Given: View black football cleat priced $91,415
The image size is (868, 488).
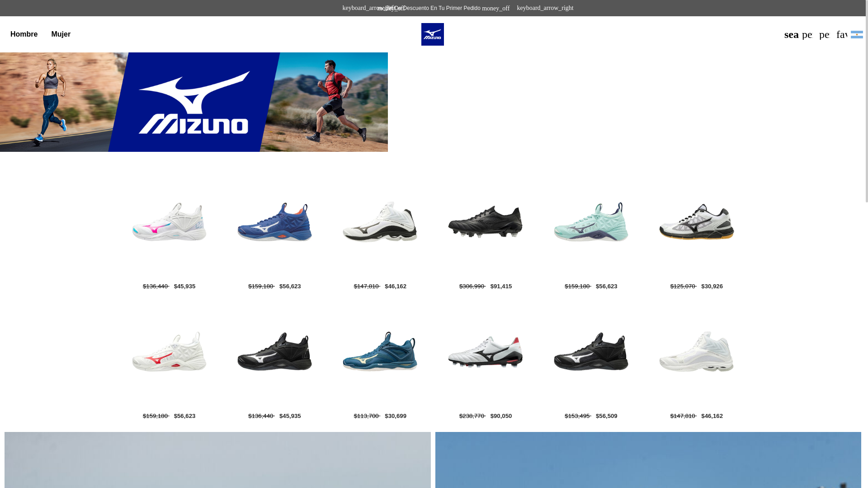Looking at the screenshot, I should (x=486, y=222).
